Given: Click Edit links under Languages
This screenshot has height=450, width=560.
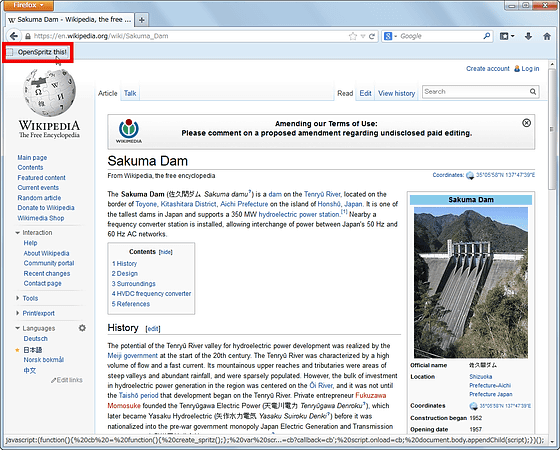Looking at the screenshot, I should pos(67,380).
